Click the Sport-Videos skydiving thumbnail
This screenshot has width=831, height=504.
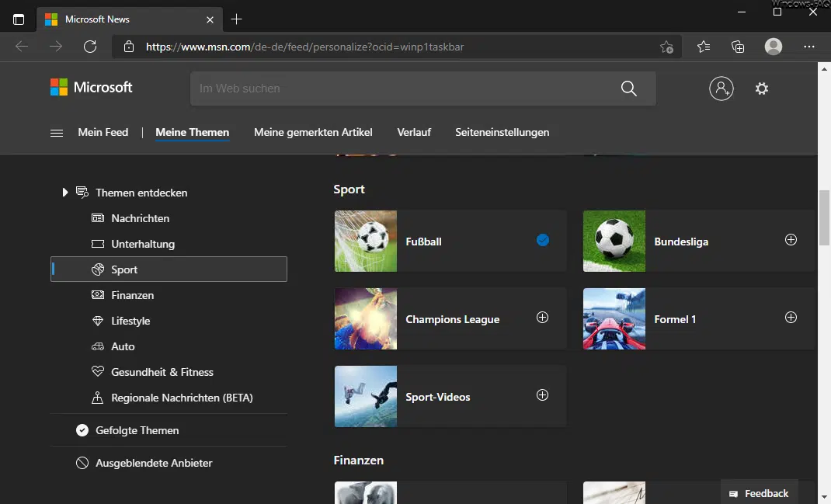tap(366, 396)
